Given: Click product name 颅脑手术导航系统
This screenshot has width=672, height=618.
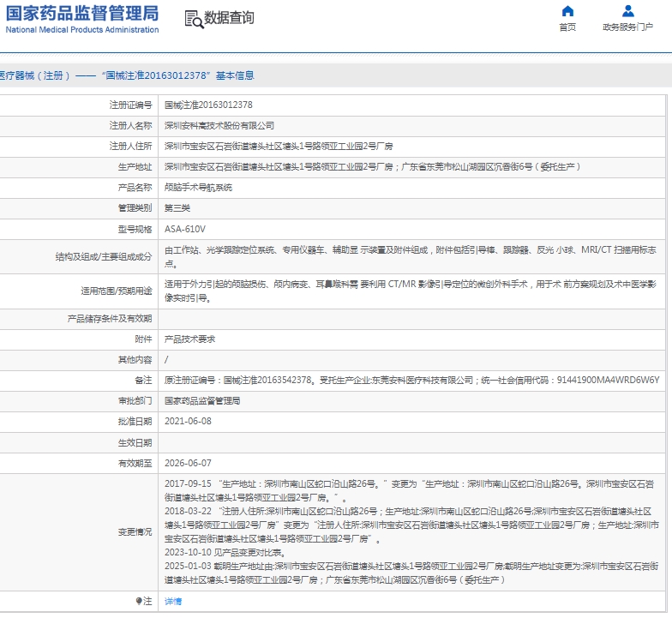Looking at the screenshot, I should [x=199, y=187].
